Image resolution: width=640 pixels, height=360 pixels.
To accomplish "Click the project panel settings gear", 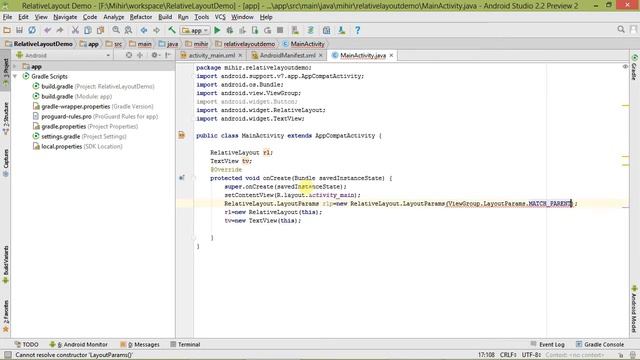I will click(154, 55).
